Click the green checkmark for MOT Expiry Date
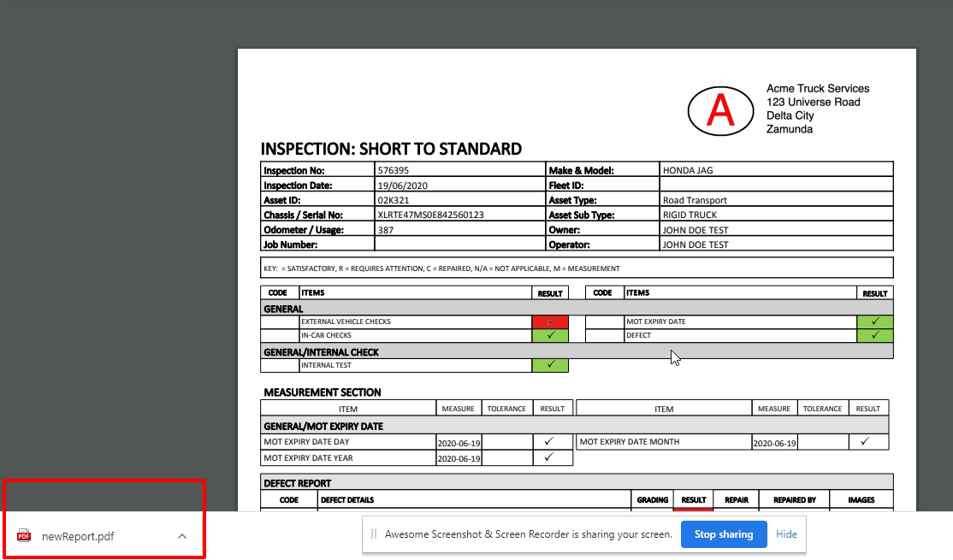 (x=875, y=322)
